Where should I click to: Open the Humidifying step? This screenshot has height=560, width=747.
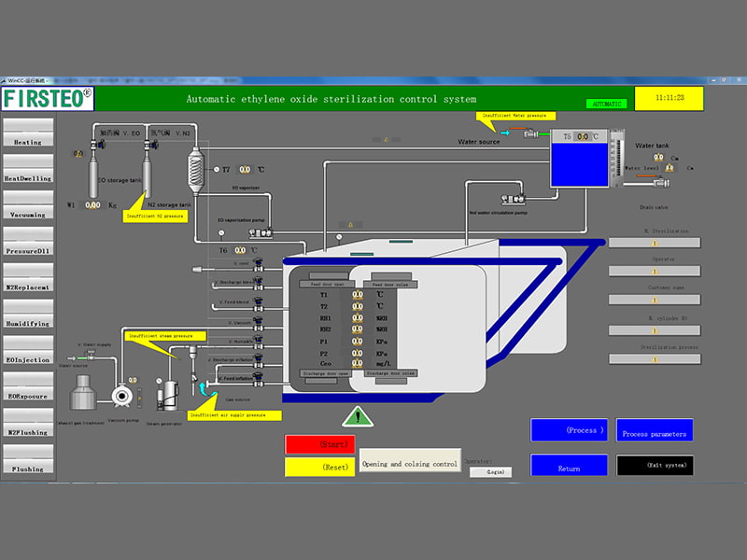pos(28,313)
